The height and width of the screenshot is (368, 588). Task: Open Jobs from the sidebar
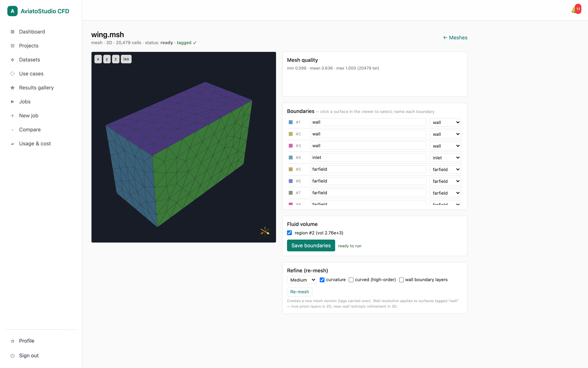point(25,102)
